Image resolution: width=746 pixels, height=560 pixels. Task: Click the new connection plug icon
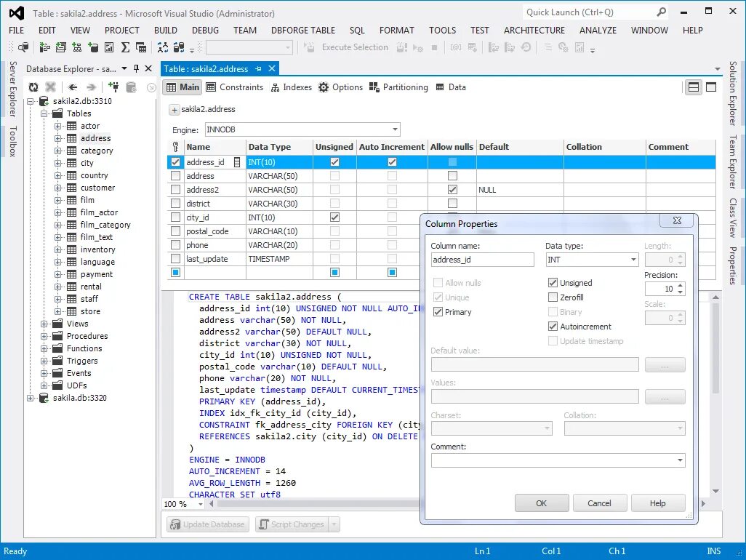coord(113,87)
